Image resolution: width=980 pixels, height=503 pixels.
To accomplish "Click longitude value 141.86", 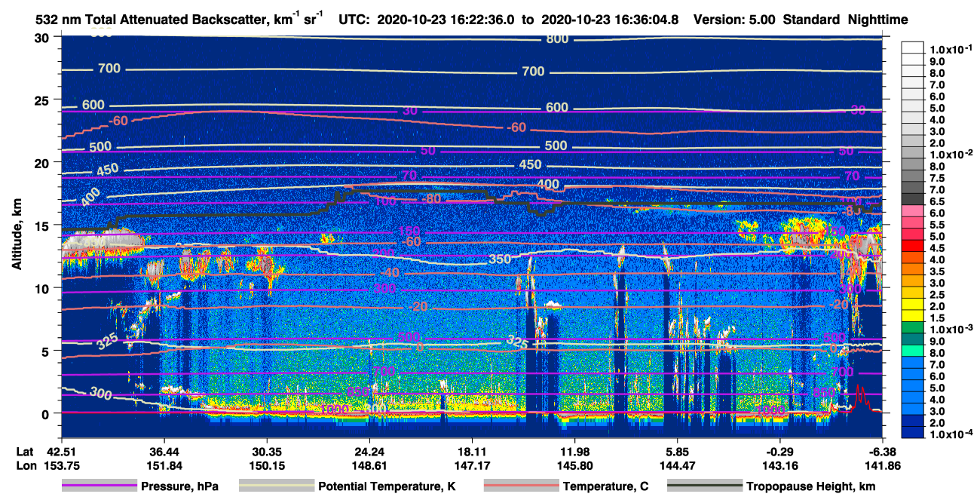I will click(x=884, y=465).
